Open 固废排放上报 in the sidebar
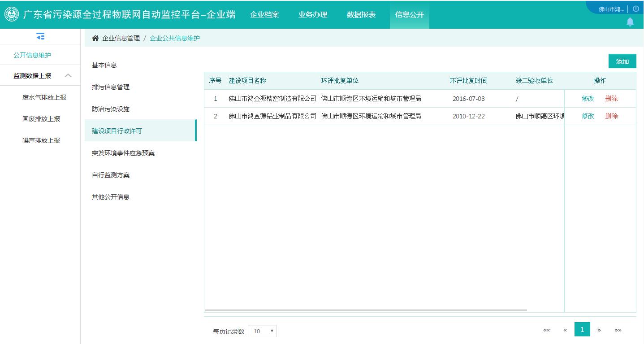The height and width of the screenshot is (344, 644). (x=41, y=119)
